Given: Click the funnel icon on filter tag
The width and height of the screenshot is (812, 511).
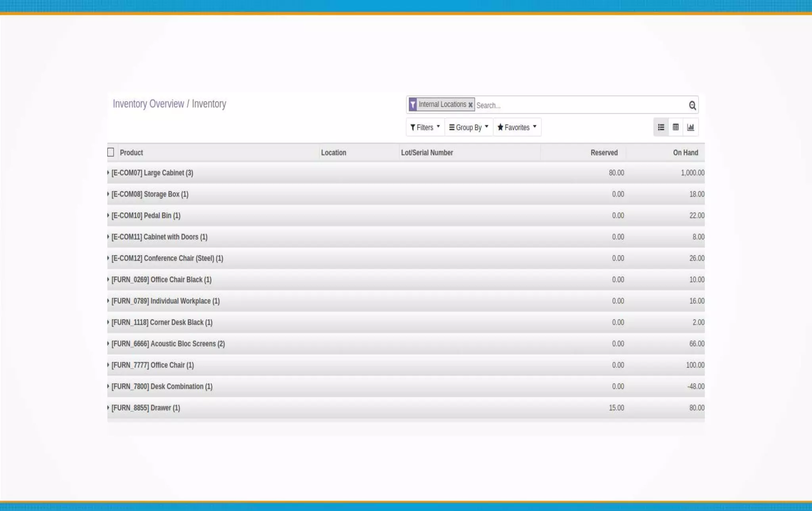Looking at the screenshot, I should pos(413,105).
